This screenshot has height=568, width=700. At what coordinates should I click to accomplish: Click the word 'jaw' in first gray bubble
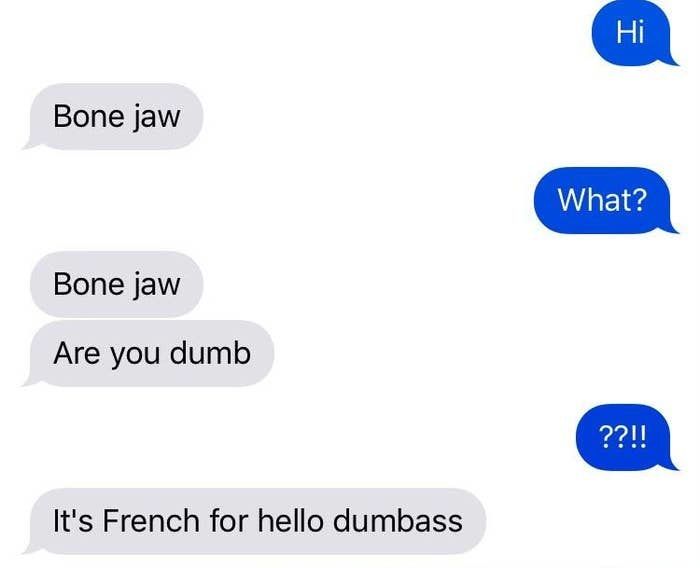156,117
